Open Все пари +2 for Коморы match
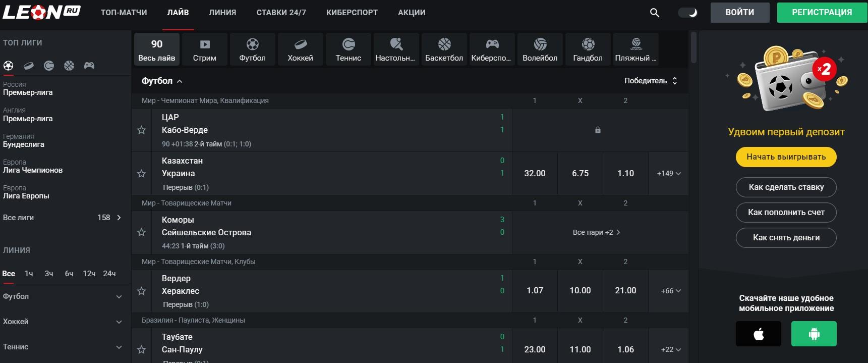 (597, 232)
